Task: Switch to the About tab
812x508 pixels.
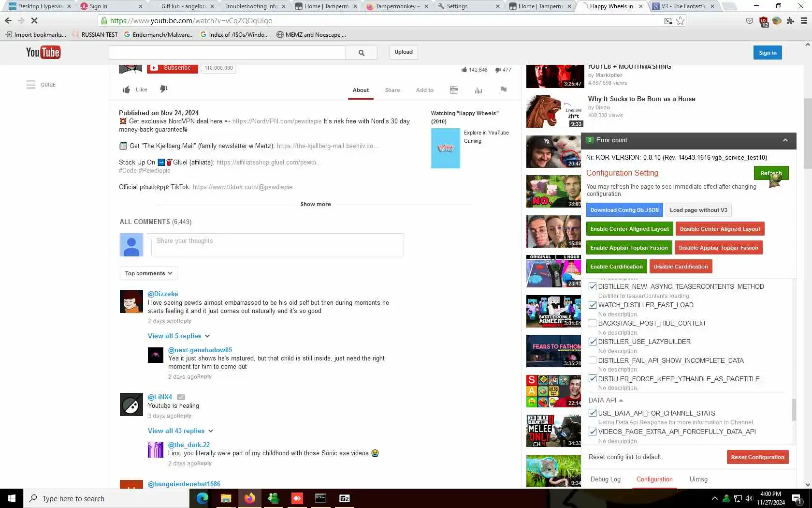Action: 361,90
